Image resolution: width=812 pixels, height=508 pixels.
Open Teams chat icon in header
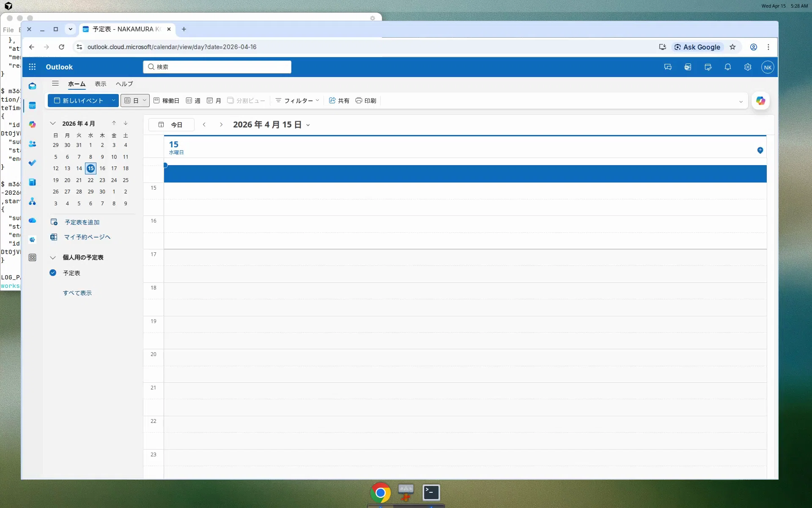coord(668,67)
